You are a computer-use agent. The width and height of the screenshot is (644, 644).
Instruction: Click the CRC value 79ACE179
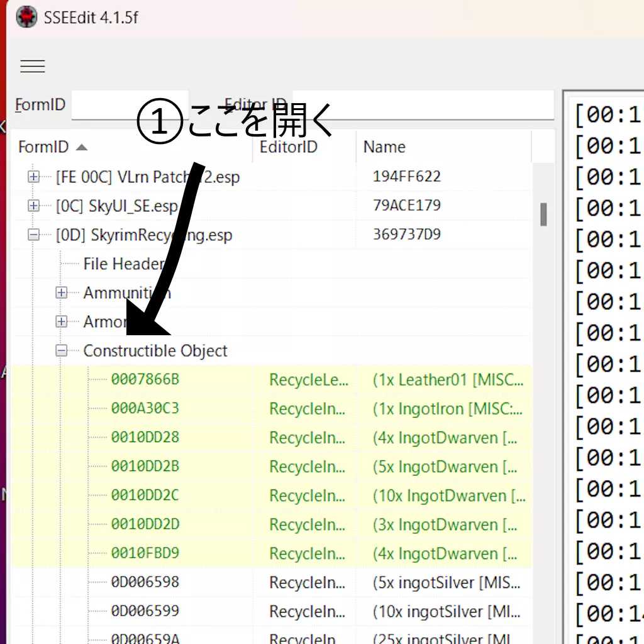pyautogui.click(x=407, y=206)
